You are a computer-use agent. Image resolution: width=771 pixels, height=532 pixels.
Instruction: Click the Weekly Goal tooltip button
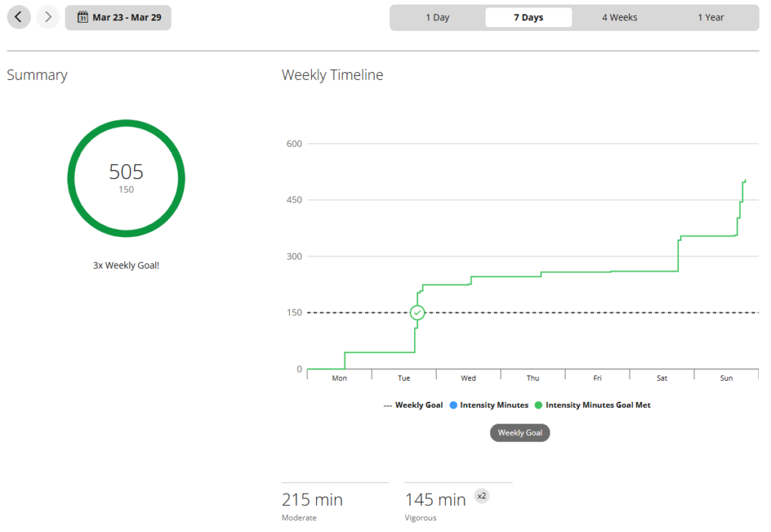tap(520, 433)
